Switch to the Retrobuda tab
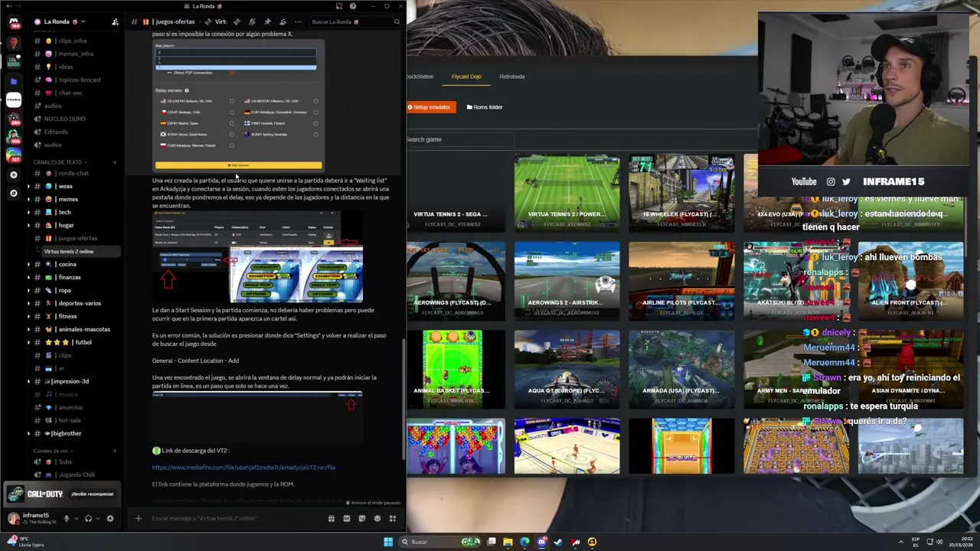The height and width of the screenshot is (551, 980). click(512, 77)
